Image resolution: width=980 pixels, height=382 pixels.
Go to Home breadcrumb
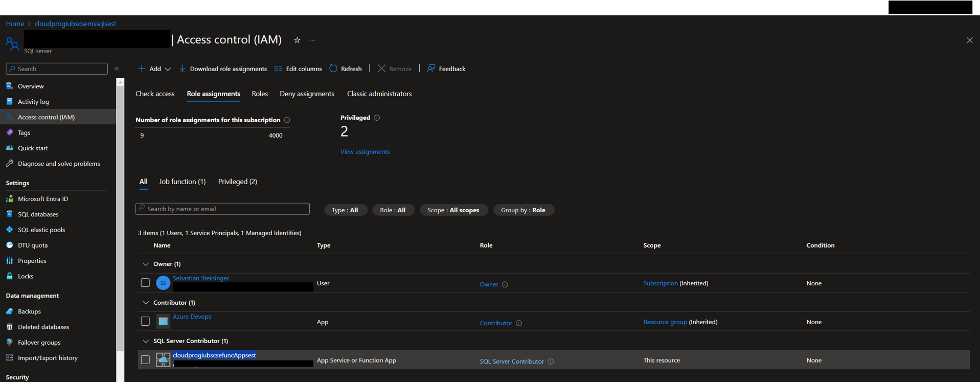[x=15, y=24]
